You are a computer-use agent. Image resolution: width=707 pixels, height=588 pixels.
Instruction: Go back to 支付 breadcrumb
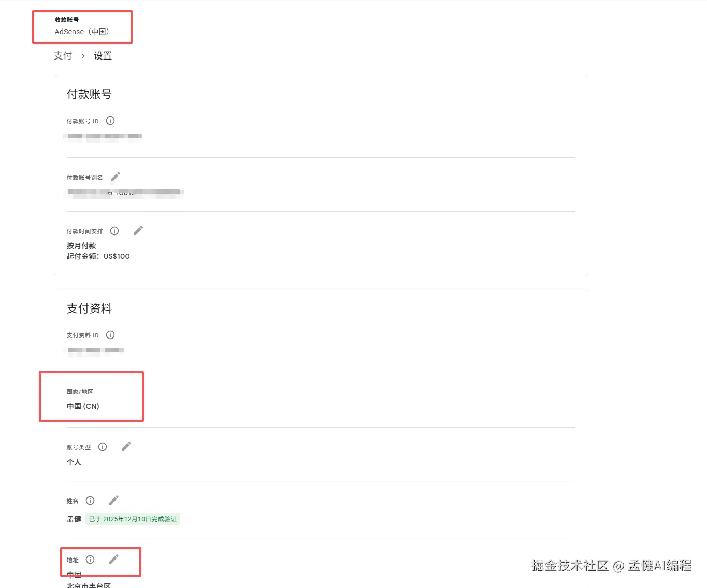click(63, 56)
